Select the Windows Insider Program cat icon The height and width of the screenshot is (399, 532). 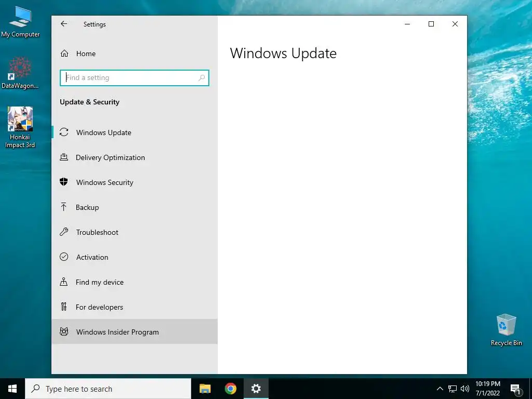(64, 331)
